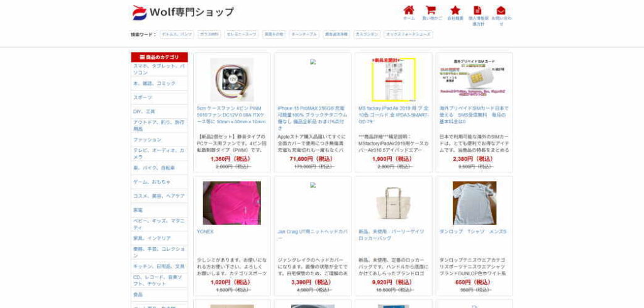Click the canvas tote bag product image
Image resolution: width=644 pixels, height=308 pixels.
click(394, 203)
